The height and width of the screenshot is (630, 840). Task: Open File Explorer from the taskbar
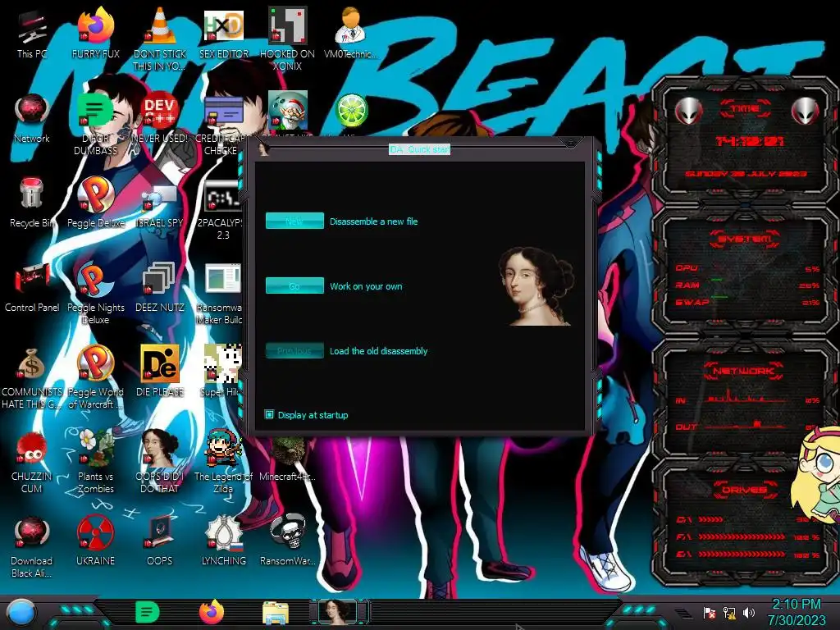tap(276, 614)
